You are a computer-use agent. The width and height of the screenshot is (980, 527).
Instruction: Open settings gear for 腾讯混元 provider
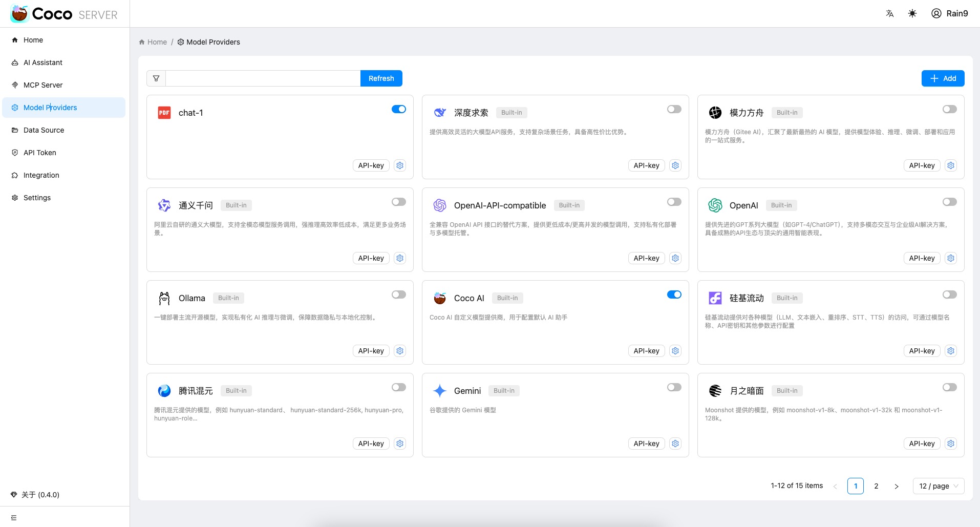400,444
